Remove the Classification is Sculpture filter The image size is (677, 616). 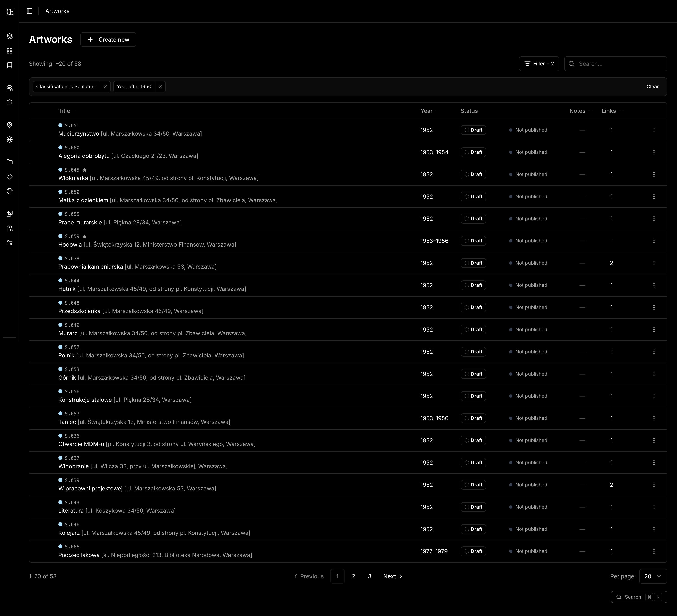(105, 87)
